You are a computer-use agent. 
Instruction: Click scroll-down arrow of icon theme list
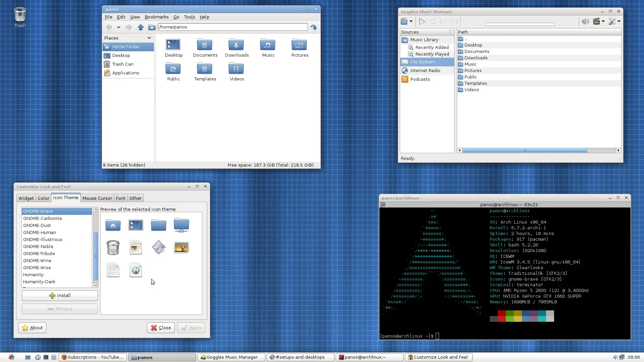pos(96,285)
